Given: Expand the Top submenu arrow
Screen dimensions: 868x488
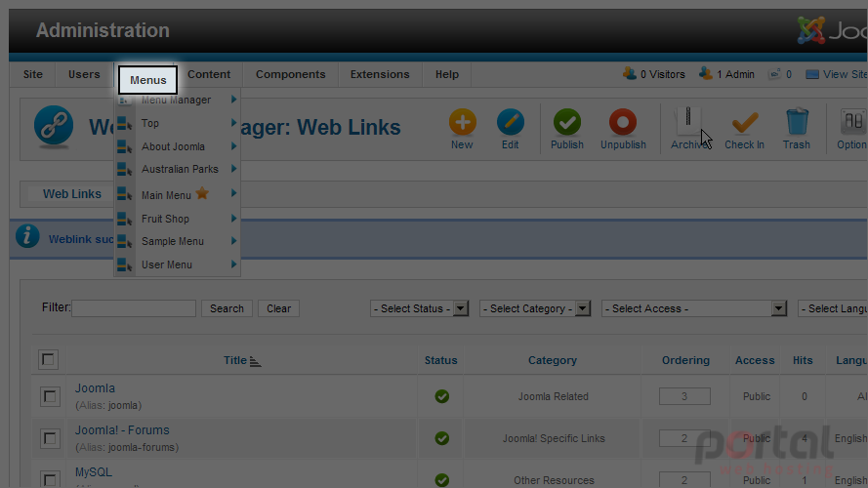Looking at the screenshot, I should (x=233, y=123).
